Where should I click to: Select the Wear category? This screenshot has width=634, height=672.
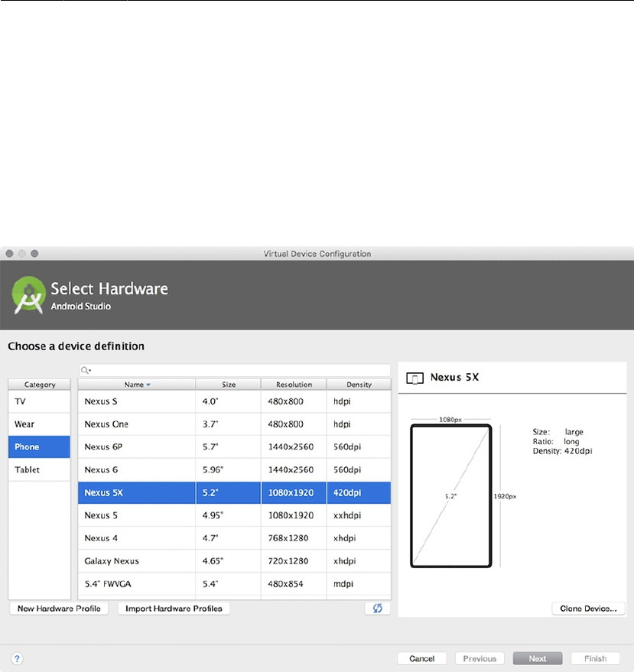39,424
